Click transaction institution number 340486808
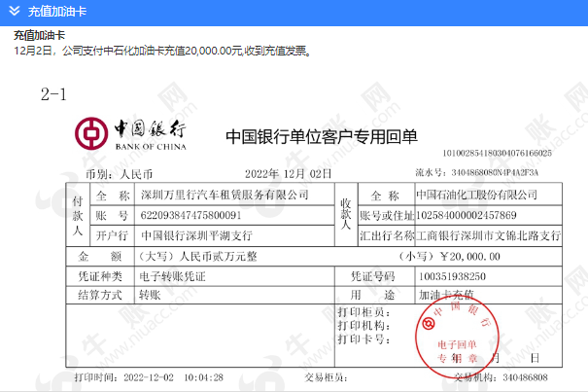This screenshot has width=588, height=392. [x=525, y=377]
